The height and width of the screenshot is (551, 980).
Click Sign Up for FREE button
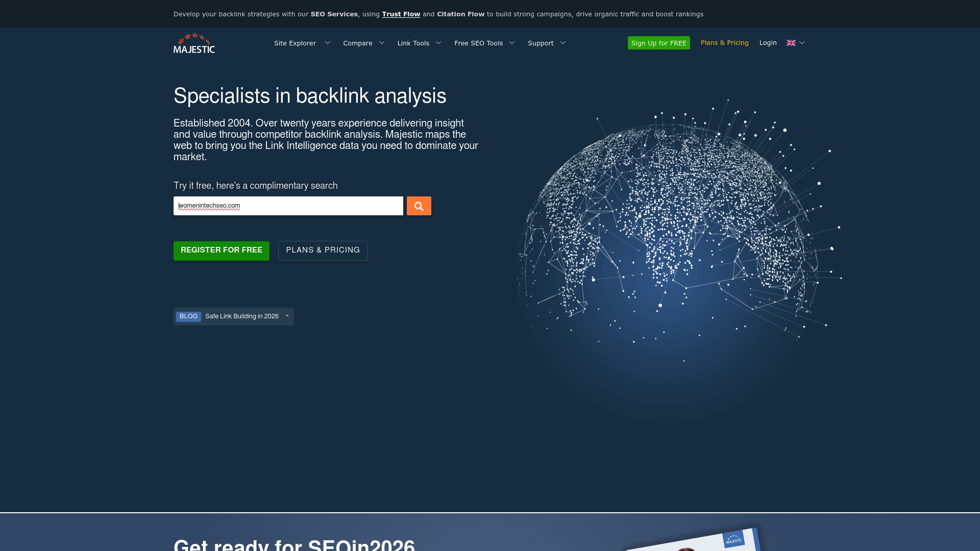[658, 43]
